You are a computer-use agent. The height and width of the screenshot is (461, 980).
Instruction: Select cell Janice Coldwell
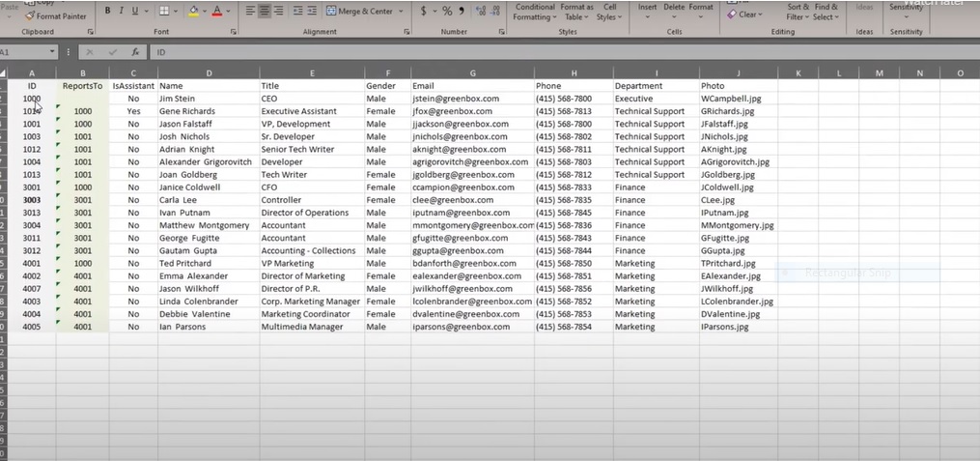coord(209,187)
